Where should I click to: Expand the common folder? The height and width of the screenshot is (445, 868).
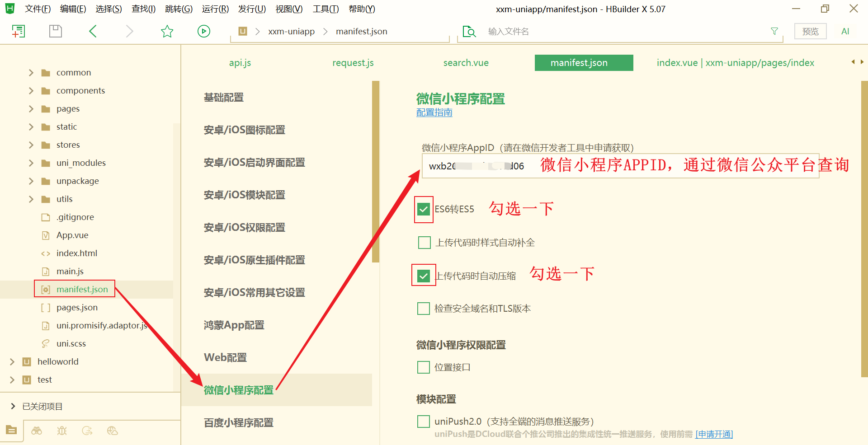tap(31, 73)
